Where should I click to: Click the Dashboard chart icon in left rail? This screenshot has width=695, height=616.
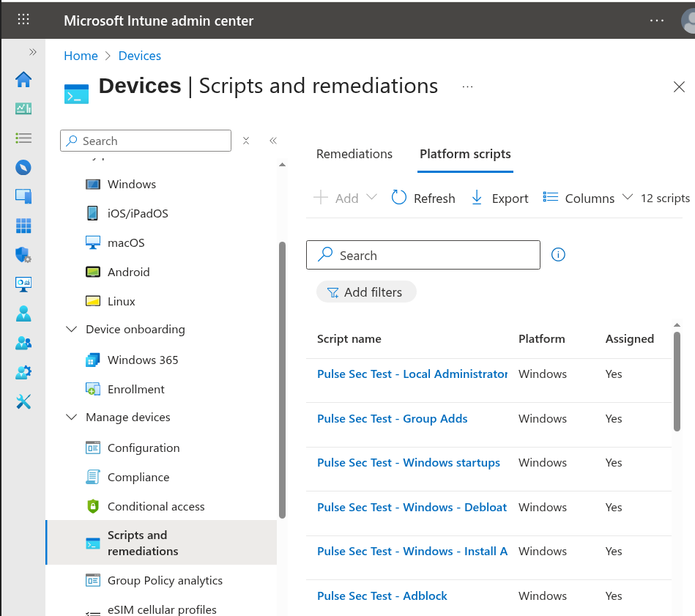[23, 108]
